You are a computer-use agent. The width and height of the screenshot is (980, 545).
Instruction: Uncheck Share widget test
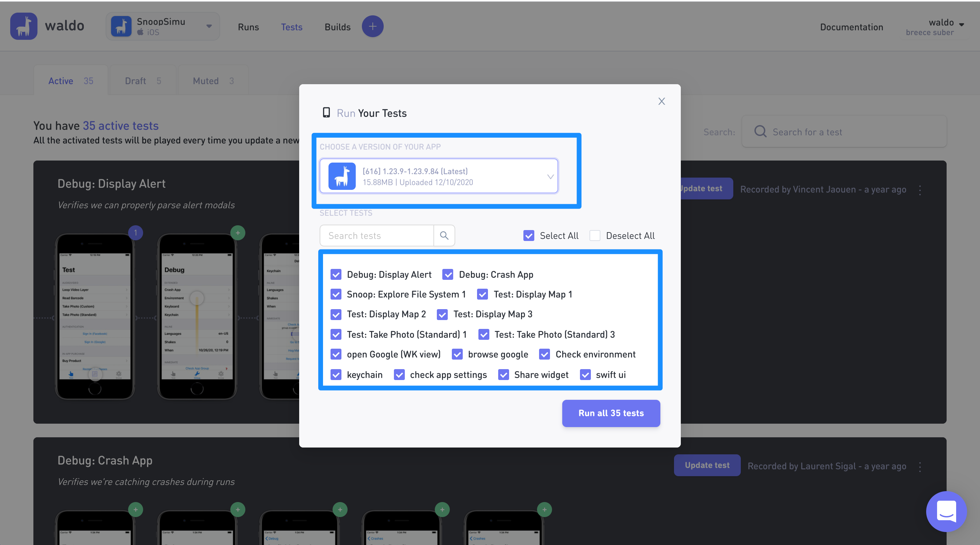tap(503, 375)
